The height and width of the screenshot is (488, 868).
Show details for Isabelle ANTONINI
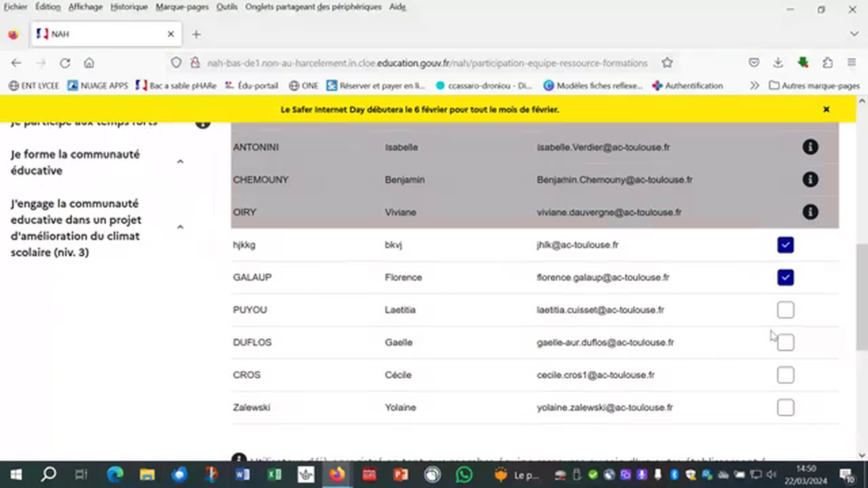coord(810,146)
